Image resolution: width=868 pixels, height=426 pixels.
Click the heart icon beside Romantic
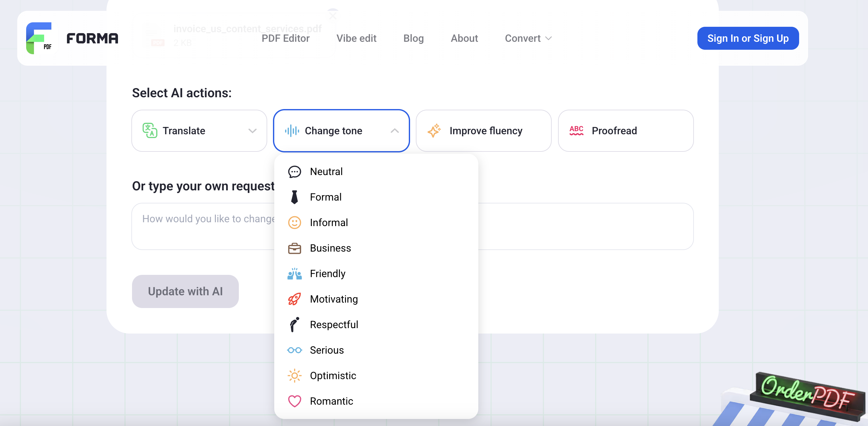point(294,401)
